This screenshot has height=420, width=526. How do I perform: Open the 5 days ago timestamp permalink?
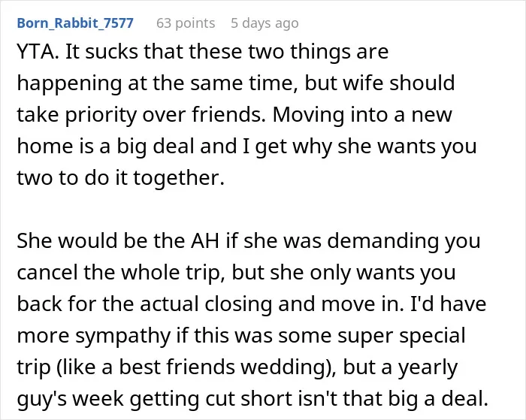click(265, 23)
